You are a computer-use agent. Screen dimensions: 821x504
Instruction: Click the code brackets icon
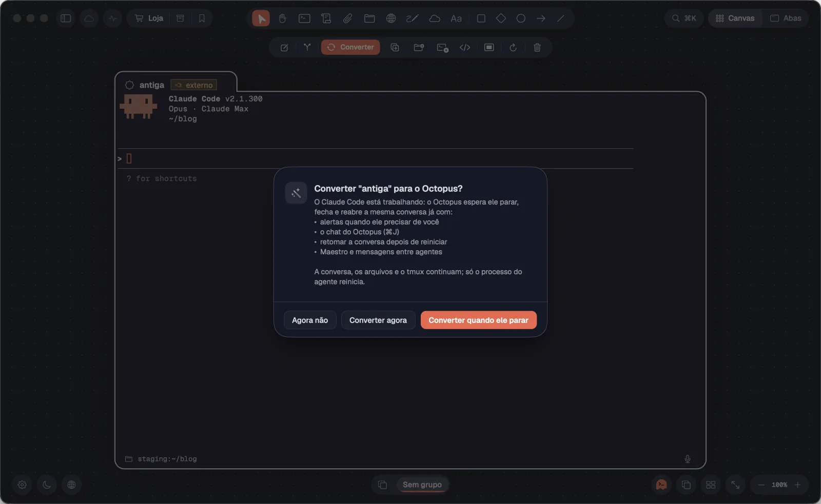[465, 47]
